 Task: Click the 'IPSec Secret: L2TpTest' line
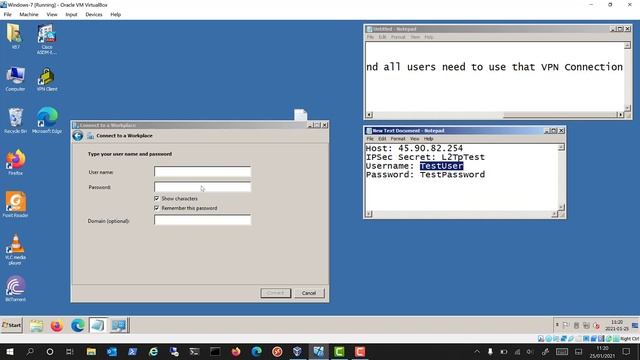[425, 157]
